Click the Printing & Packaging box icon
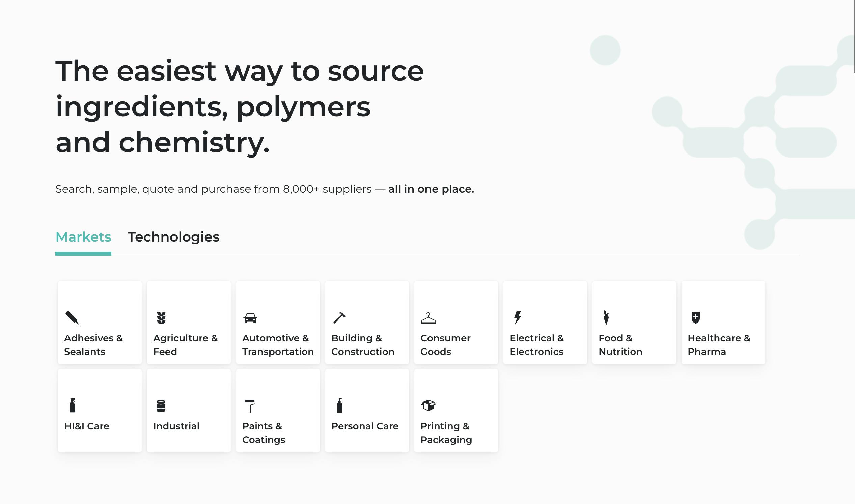 point(429,405)
